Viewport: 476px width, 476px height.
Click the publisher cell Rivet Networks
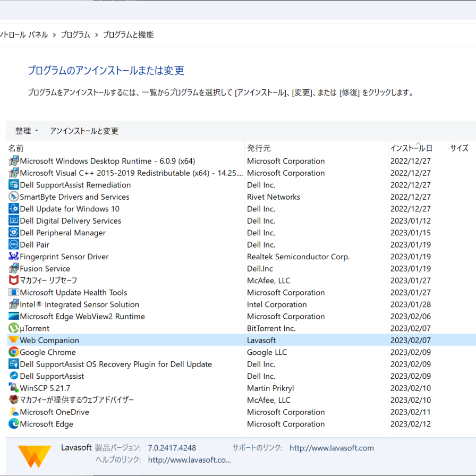(x=273, y=197)
